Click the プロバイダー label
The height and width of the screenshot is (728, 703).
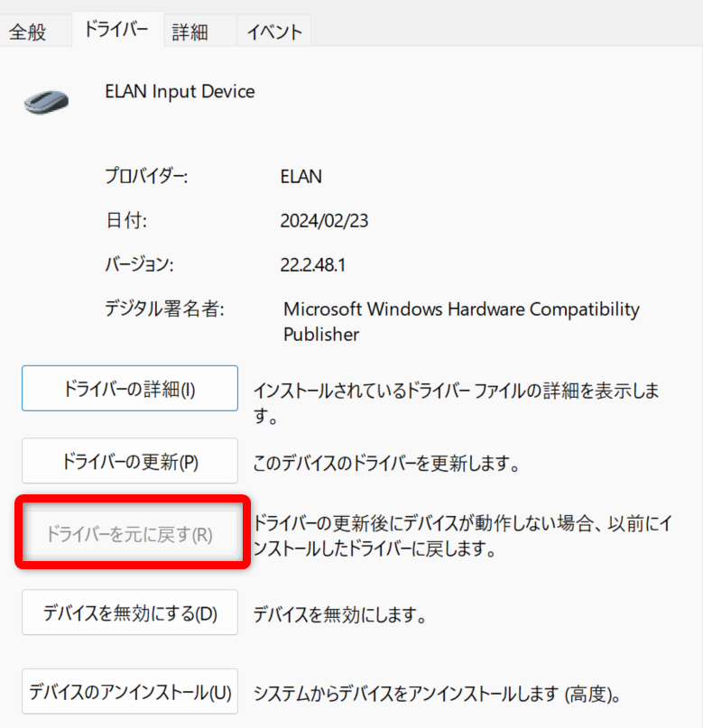tap(146, 177)
